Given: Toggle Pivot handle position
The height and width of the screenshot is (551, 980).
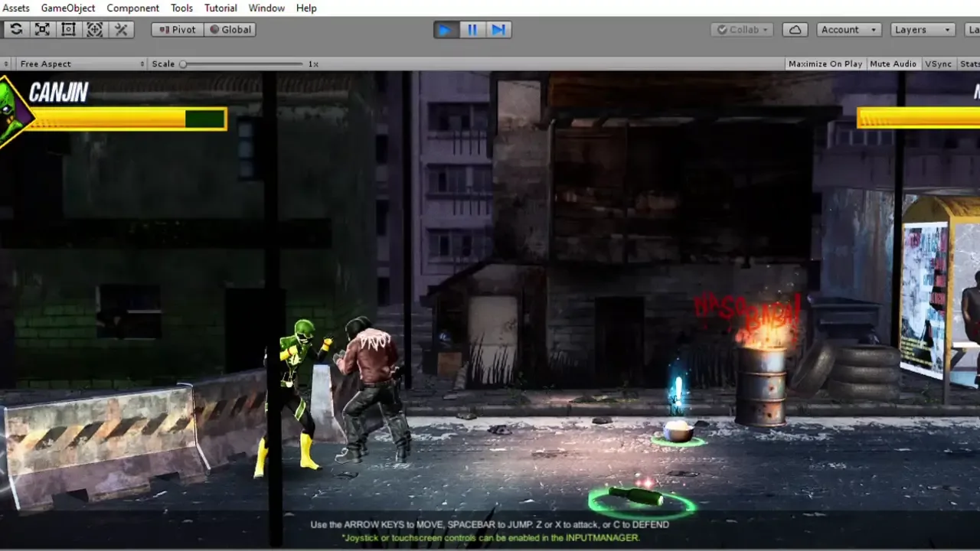Looking at the screenshot, I should coord(178,30).
